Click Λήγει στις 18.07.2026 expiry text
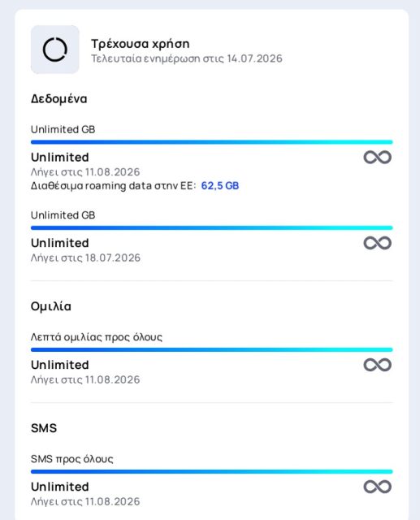The height and width of the screenshot is (520, 420). 85,258
